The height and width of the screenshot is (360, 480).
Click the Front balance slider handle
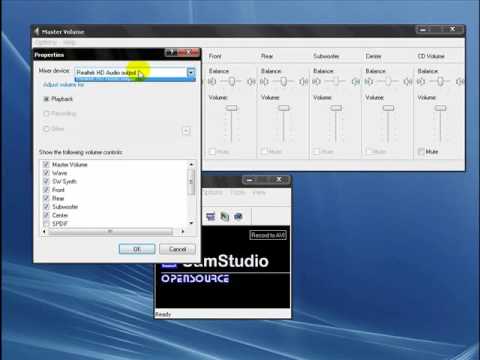pos(231,82)
